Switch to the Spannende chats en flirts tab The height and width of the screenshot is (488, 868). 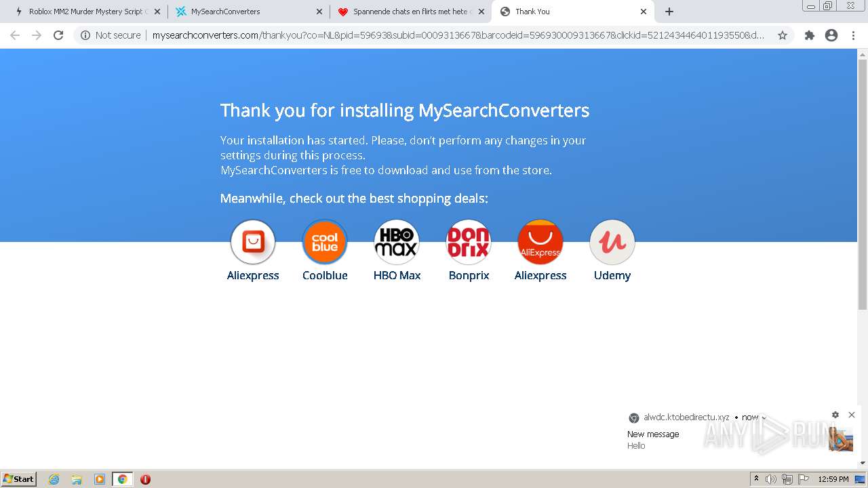[411, 12]
